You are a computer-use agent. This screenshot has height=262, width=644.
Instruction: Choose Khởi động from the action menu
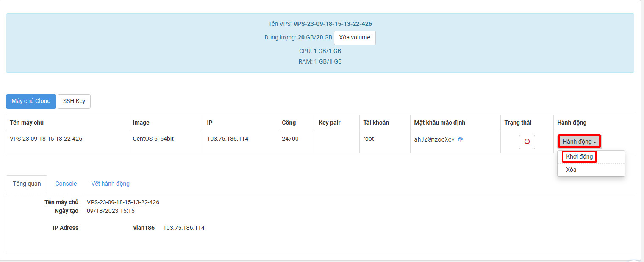pos(579,157)
